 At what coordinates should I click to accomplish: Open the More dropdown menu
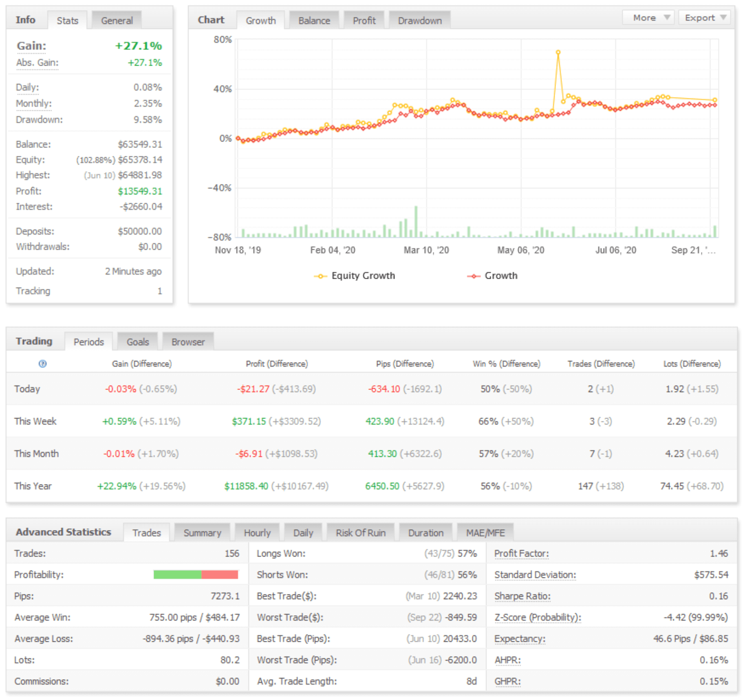[x=648, y=18]
